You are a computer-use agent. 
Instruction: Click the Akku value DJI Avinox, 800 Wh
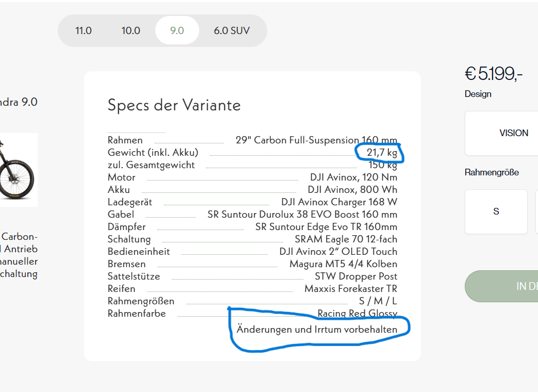352,190
